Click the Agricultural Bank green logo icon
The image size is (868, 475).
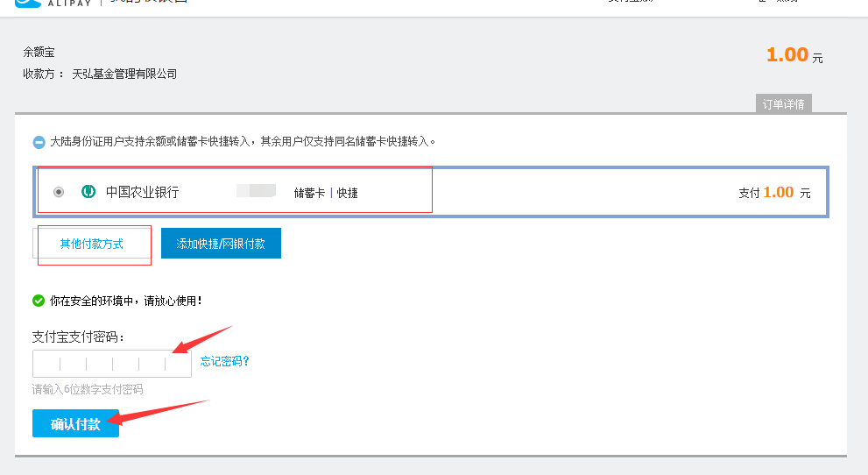(88, 192)
